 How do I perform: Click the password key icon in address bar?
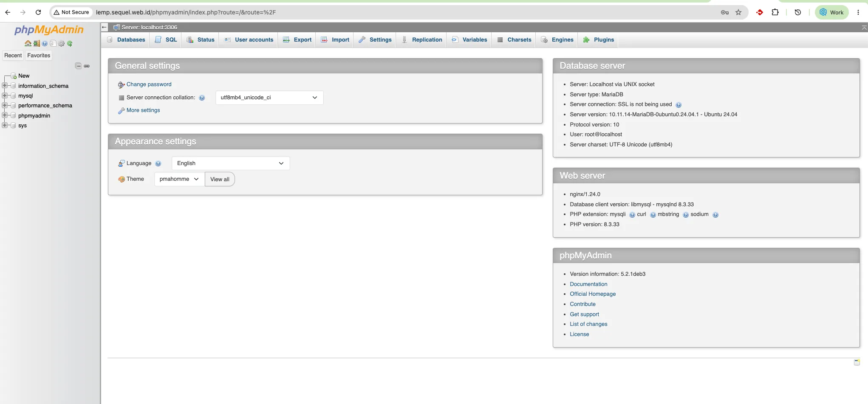(725, 12)
